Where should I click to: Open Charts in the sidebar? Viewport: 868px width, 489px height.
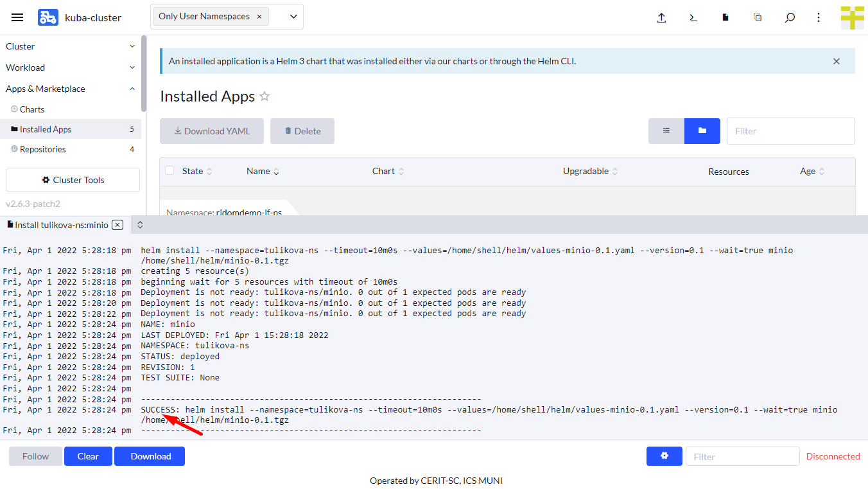click(x=32, y=109)
